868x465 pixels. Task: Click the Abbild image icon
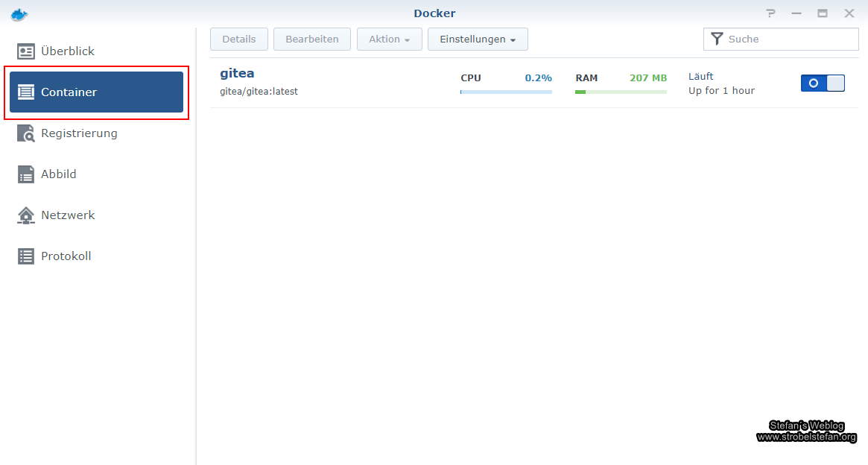point(26,174)
